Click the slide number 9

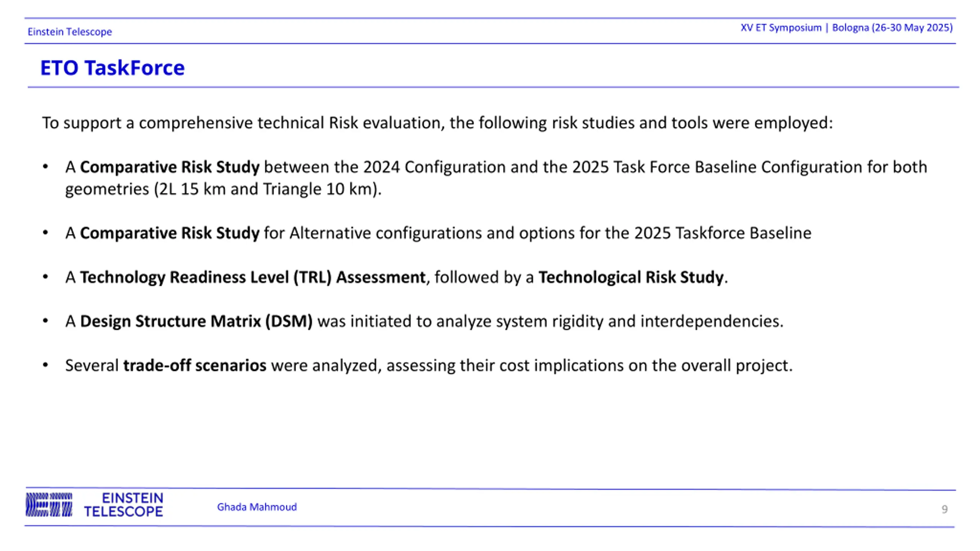click(944, 509)
